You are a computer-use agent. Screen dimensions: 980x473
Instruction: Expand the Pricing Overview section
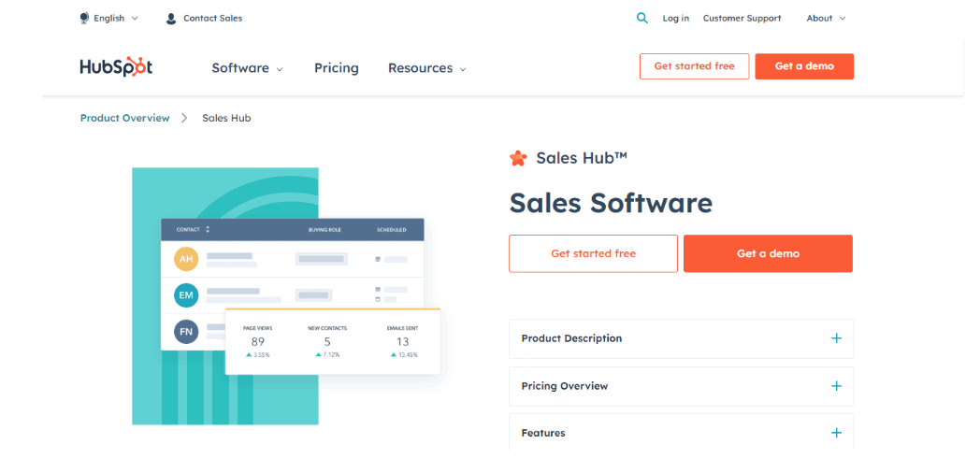(681, 385)
